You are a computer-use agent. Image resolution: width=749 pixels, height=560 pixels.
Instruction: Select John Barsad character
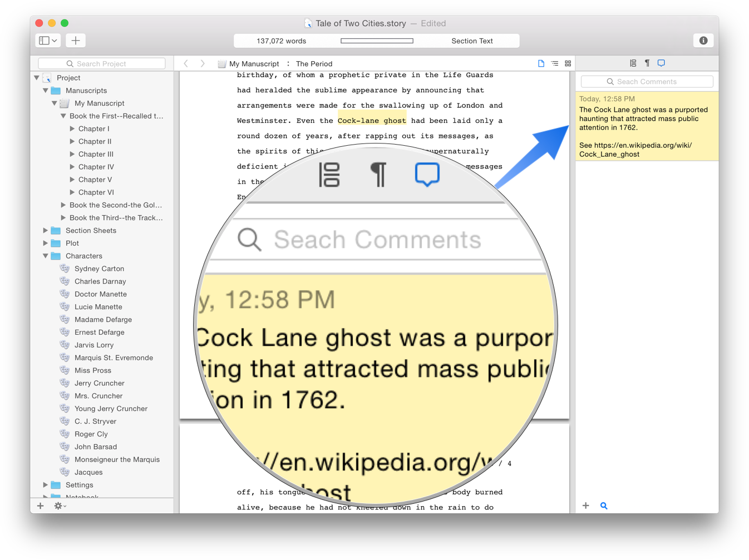point(96,447)
